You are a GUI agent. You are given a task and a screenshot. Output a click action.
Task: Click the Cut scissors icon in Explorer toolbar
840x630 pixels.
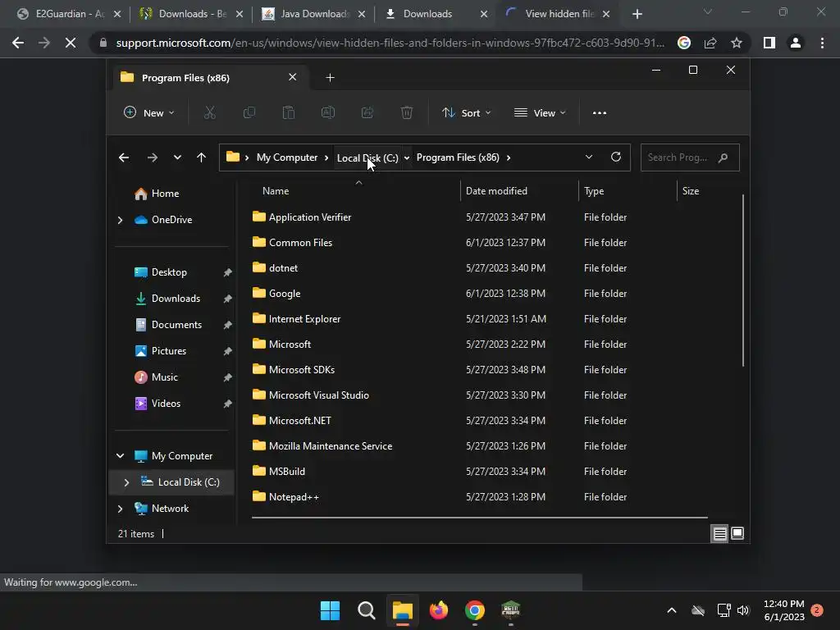(209, 112)
